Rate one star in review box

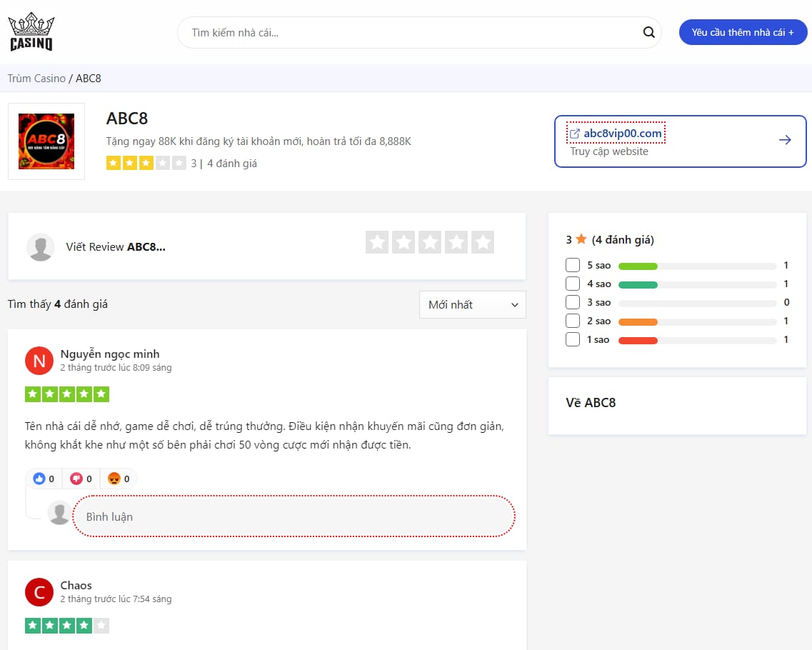pos(377,242)
